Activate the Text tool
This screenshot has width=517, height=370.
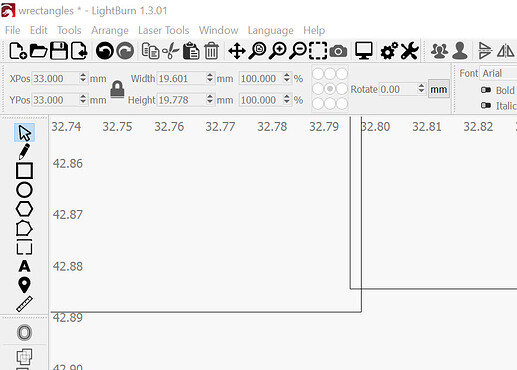(x=24, y=266)
